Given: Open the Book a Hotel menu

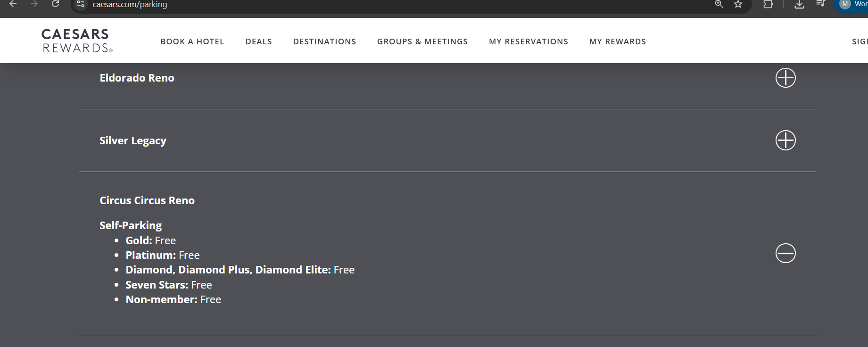Looking at the screenshot, I should pos(192,41).
